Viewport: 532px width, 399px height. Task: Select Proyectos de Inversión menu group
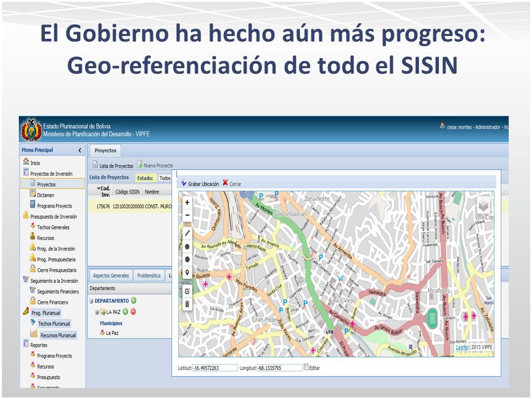(x=48, y=173)
